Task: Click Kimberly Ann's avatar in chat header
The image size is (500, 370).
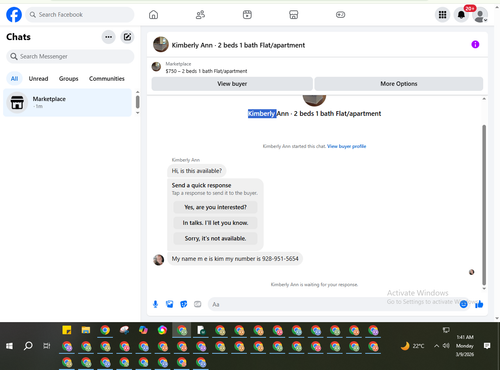Action: click(x=161, y=44)
